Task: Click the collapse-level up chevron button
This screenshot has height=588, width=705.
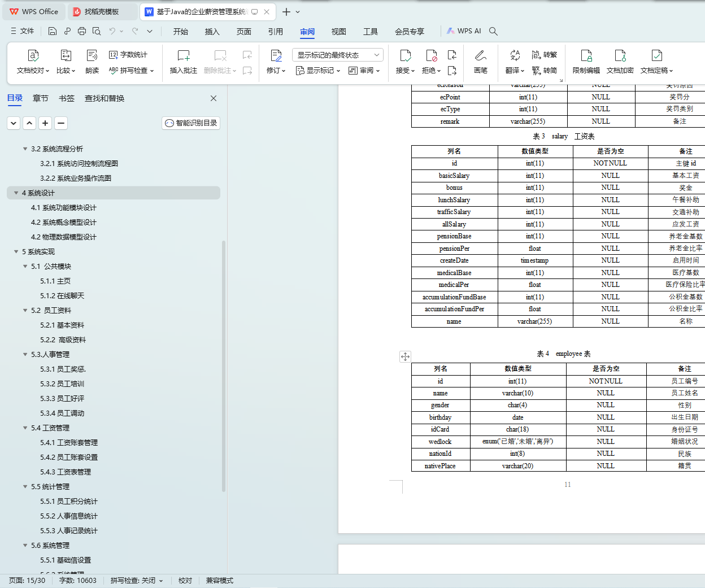Action: point(29,123)
